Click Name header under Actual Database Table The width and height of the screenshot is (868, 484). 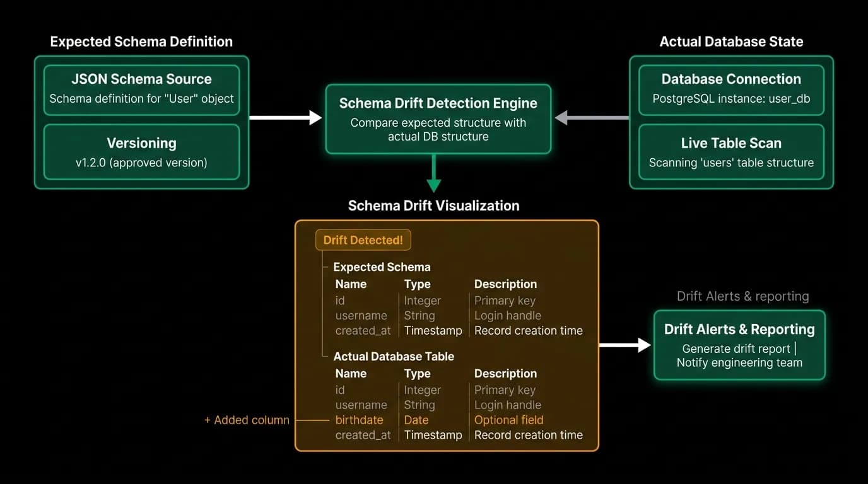coord(351,374)
